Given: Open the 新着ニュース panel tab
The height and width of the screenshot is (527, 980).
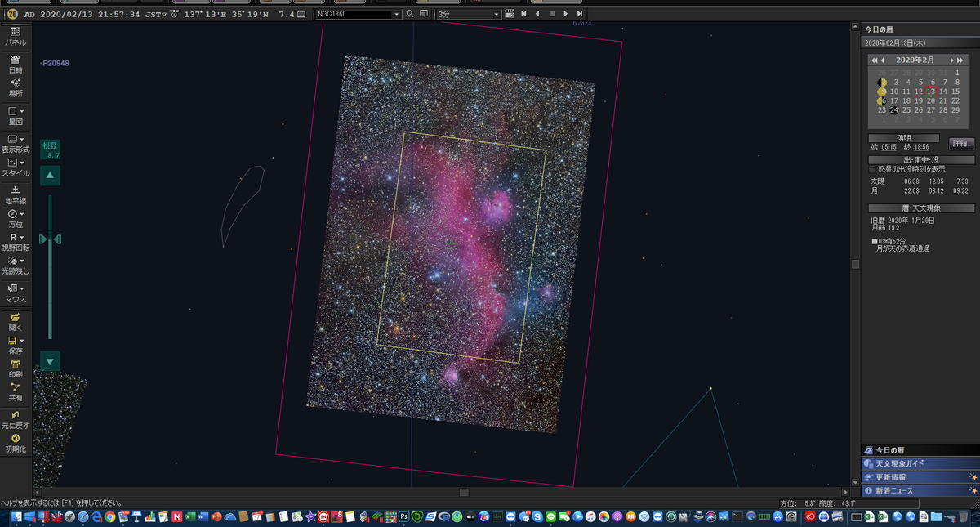Looking at the screenshot, I should (x=920, y=490).
